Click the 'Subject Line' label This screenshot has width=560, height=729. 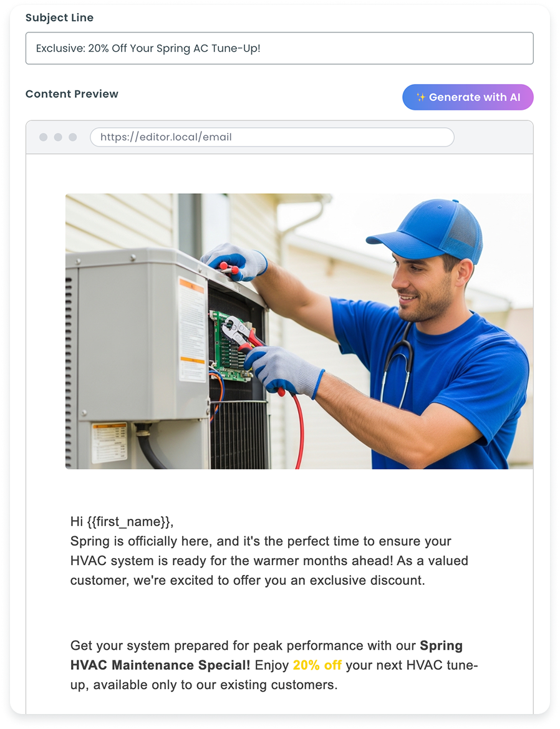click(59, 17)
